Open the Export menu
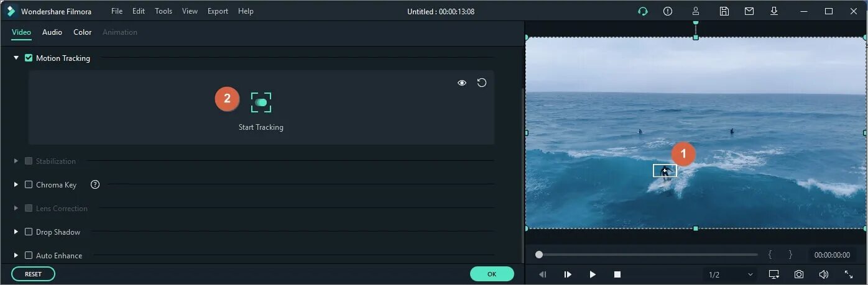868x285 pixels. [218, 11]
